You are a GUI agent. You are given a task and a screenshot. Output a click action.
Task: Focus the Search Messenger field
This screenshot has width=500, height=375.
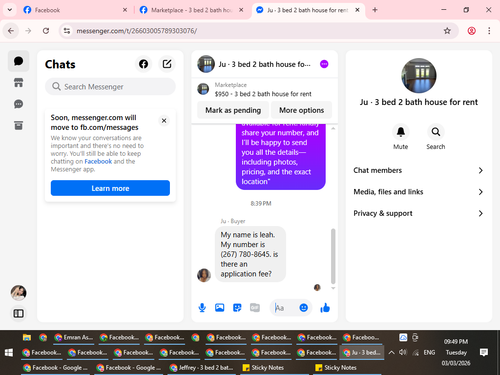click(110, 87)
